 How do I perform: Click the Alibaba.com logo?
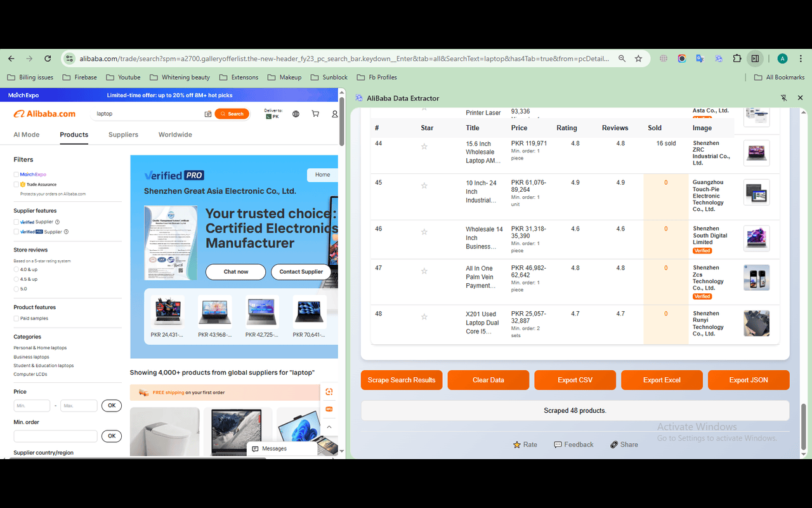(x=44, y=114)
